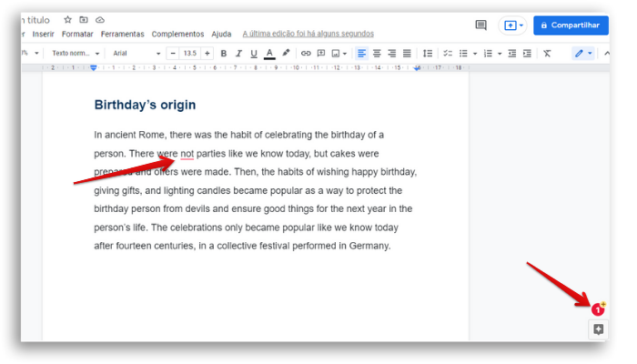Open the text color picker

point(269,53)
